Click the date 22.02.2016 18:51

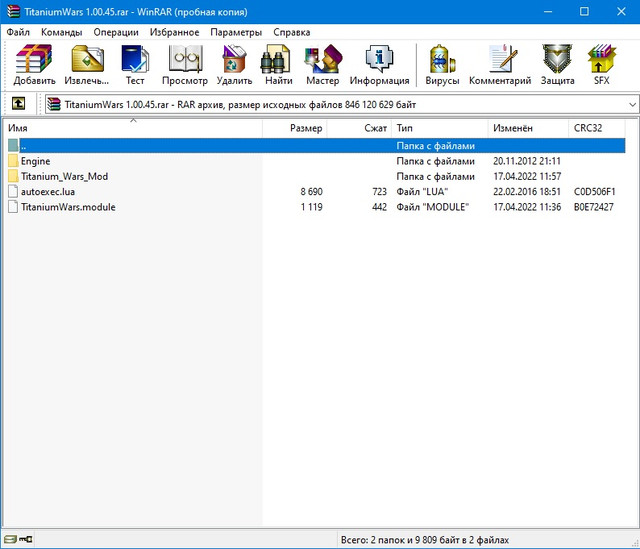coord(527,192)
